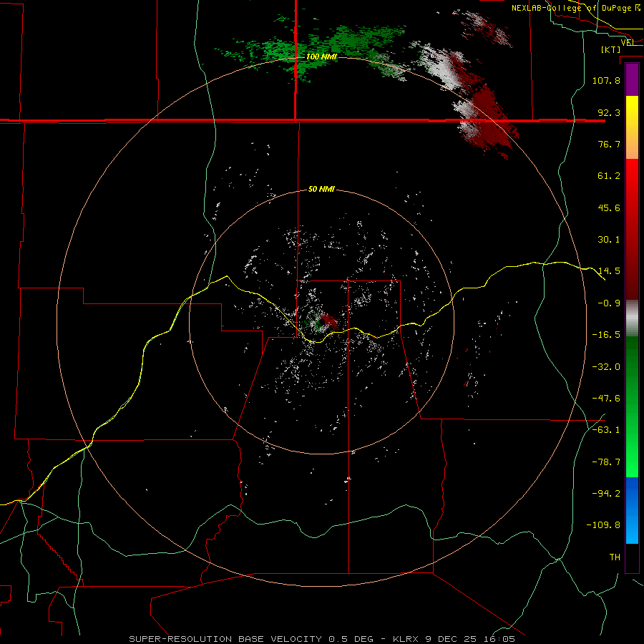Click the -109.8 velocity scale label
The width and height of the screenshot is (644, 644).
pos(603,525)
